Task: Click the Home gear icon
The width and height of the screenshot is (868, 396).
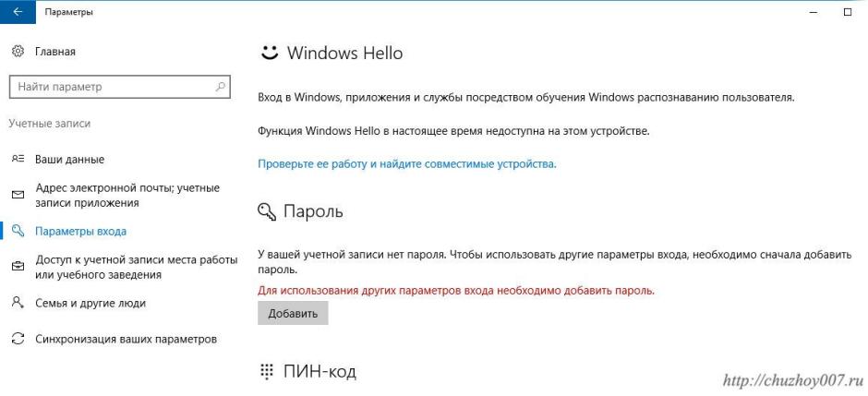Action: [17, 52]
